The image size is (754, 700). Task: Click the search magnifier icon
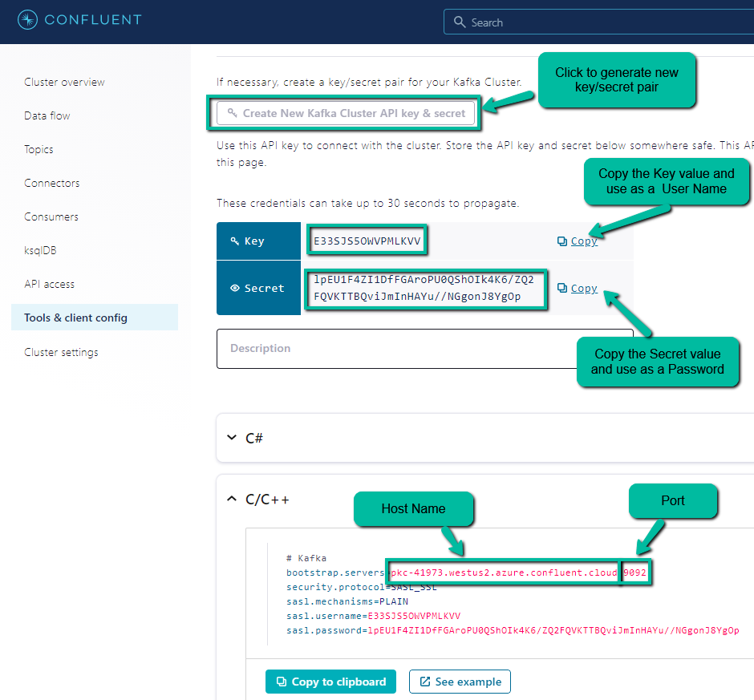coord(459,22)
